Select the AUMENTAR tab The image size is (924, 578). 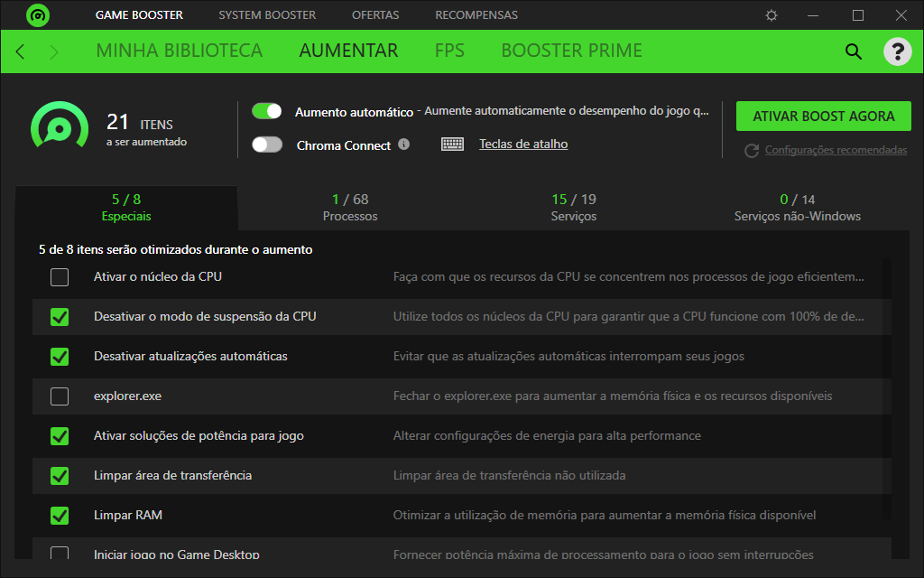point(349,51)
